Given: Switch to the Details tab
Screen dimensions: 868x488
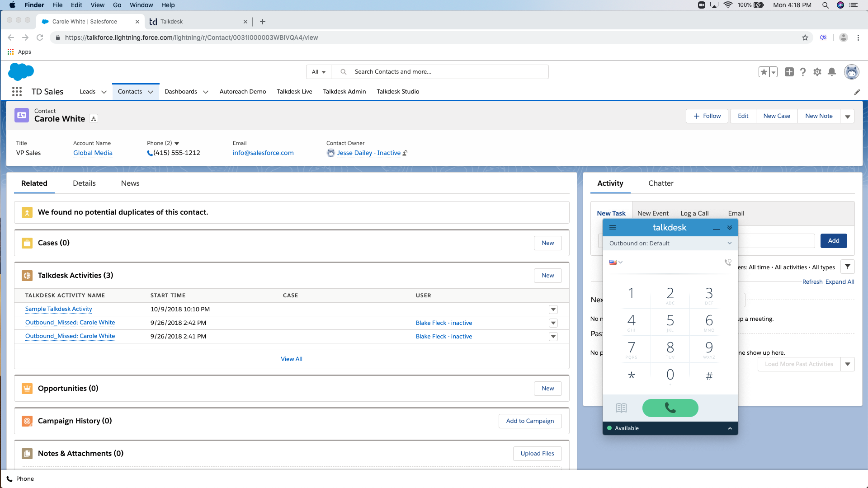Looking at the screenshot, I should [x=84, y=183].
